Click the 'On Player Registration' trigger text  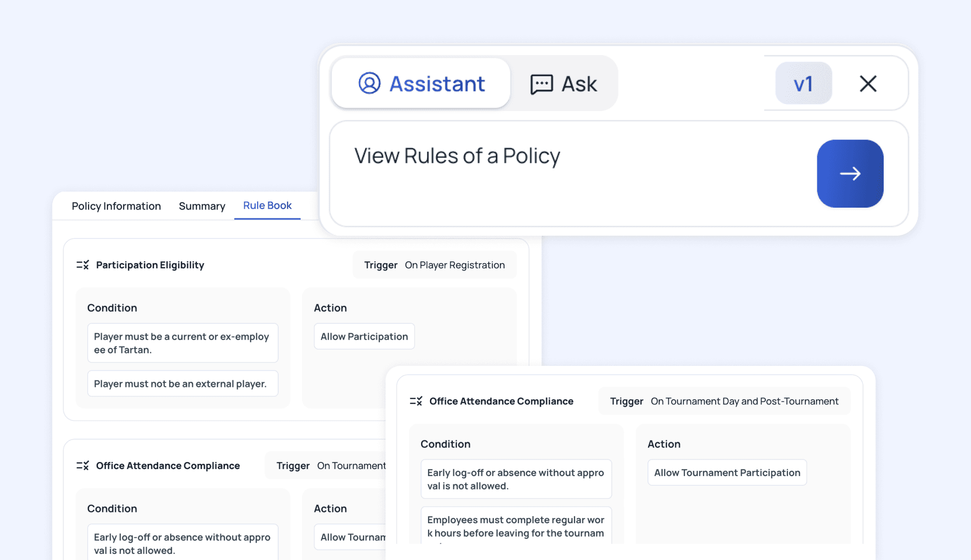[455, 265]
